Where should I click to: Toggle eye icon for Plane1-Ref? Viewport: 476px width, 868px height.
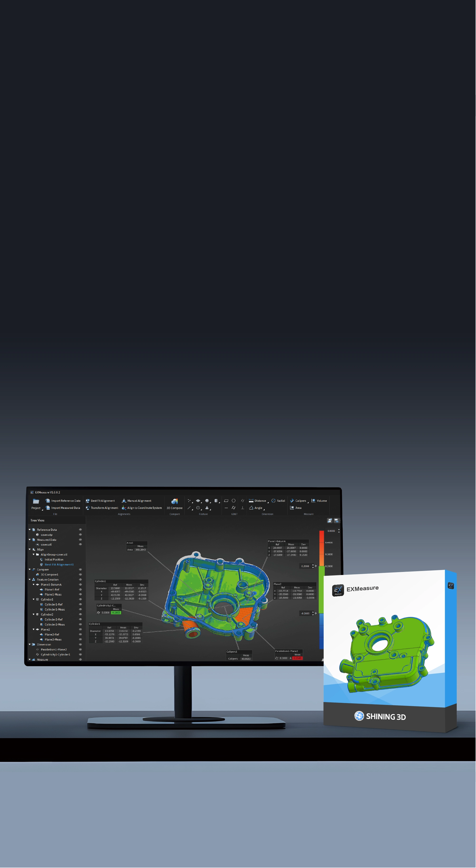pyautogui.click(x=80, y=590)
